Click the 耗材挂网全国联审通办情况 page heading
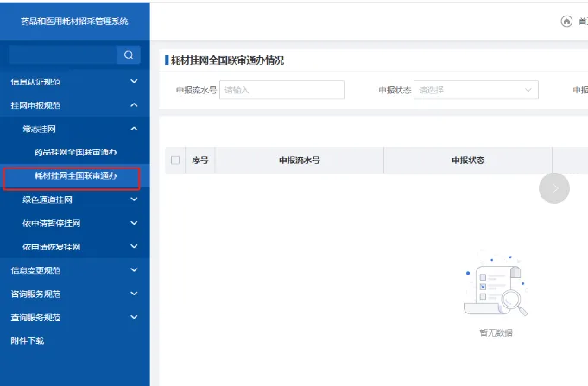588x386 pixels. (x=227, y=60)
